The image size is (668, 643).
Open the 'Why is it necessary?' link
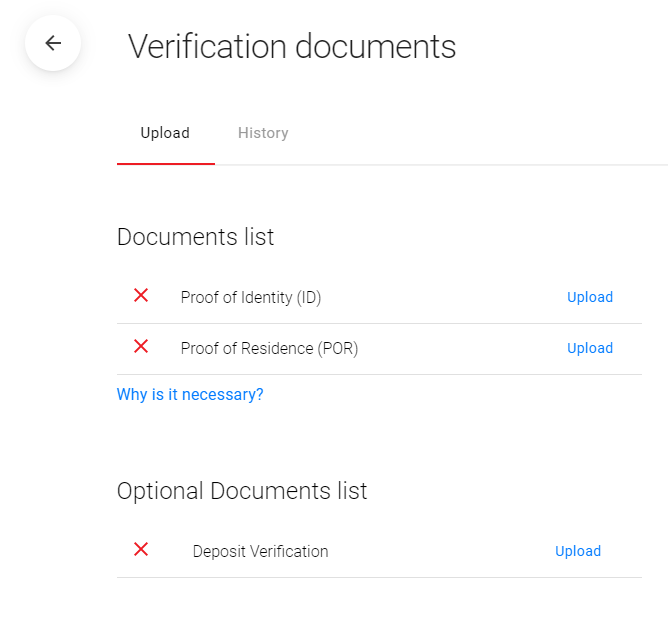coord(190,395)
